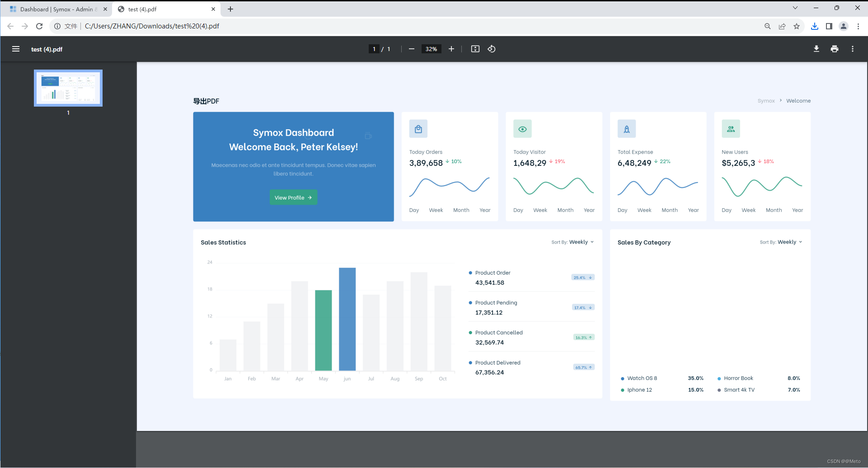Open browser zoom magnifier icon
The image size is (868, 468).
tap(768, 26)
